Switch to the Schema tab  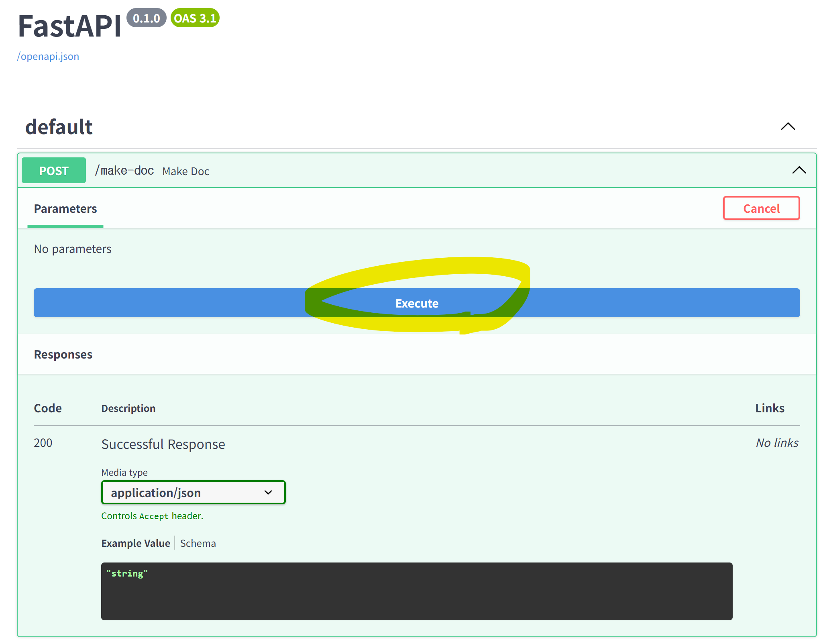click(198, 543)
